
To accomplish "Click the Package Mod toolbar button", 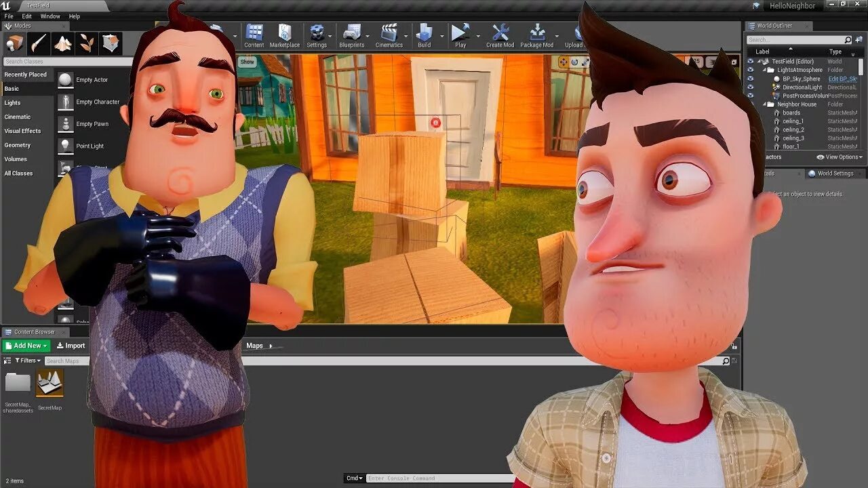I will (537, 36).
